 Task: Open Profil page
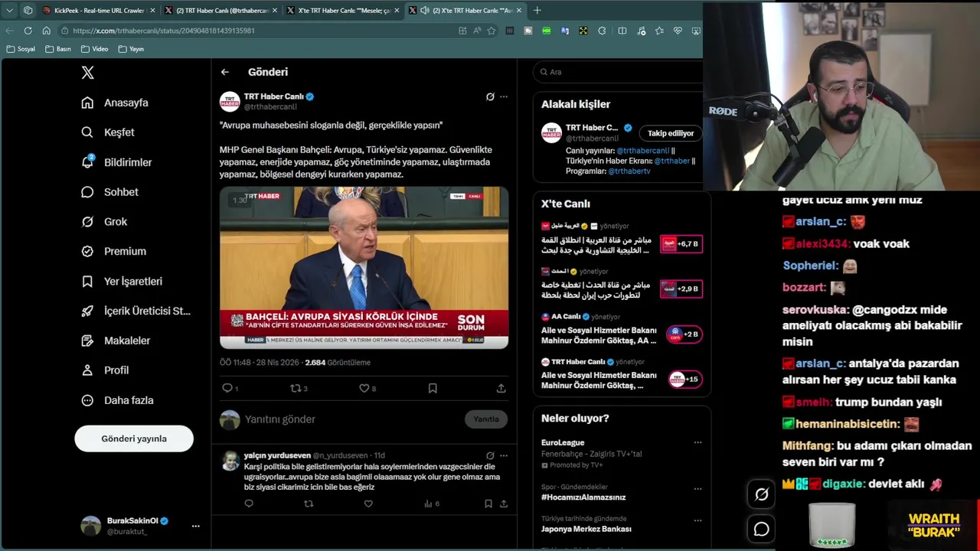tap(106, 370)
